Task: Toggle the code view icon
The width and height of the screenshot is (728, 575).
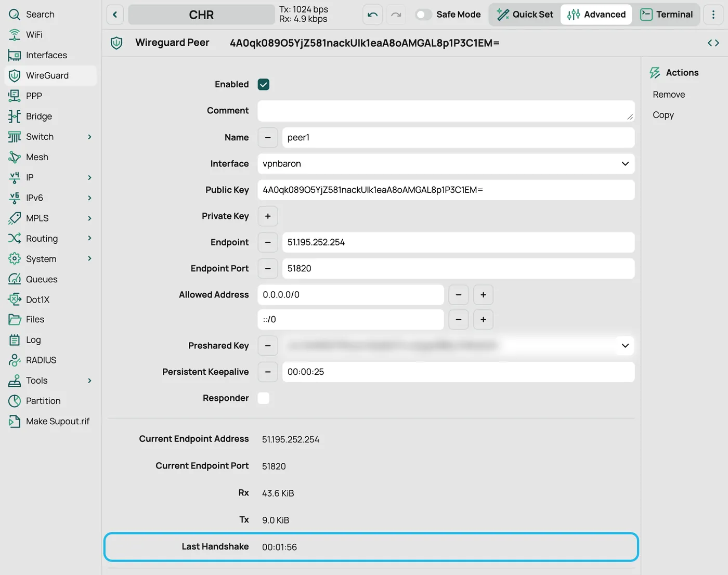Action: pyautogui.click(x=713, y=43)
